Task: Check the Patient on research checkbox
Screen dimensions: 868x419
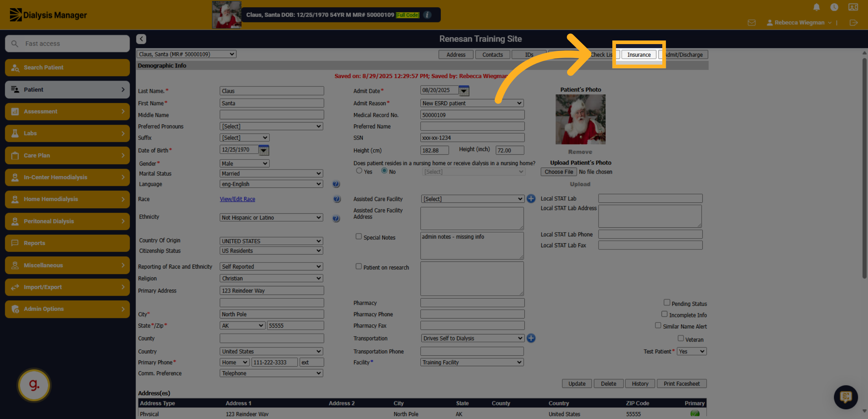Action: coord(358,266)
